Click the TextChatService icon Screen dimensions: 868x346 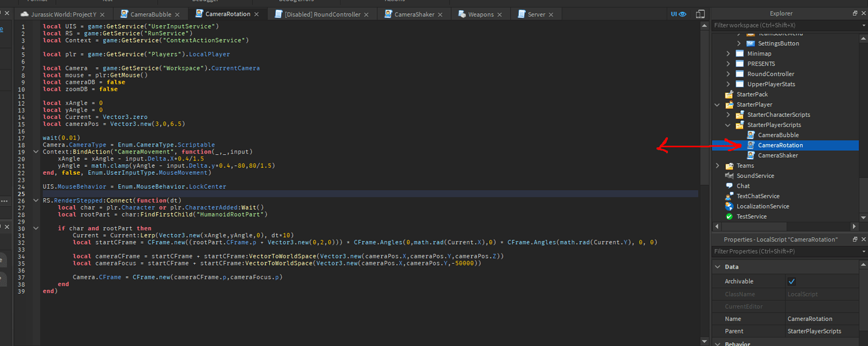click(x=729, y=196)
